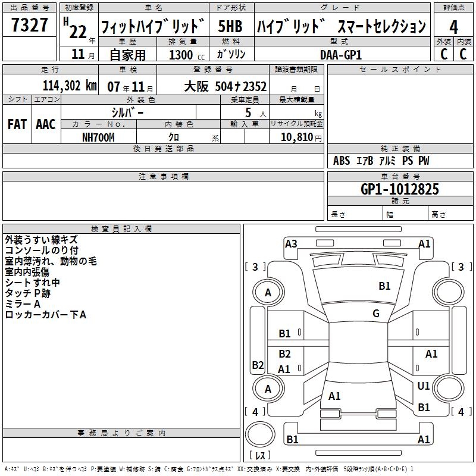This screenshot has width=476, height=476.
Task: Select the first registration year H22
Action: coord(79,29)
